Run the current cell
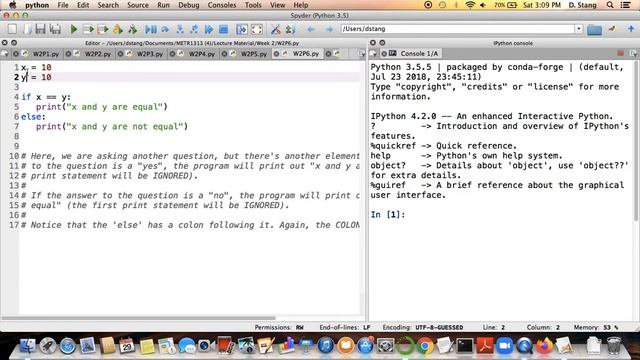 pyautogui.click(x=88, y=29)
